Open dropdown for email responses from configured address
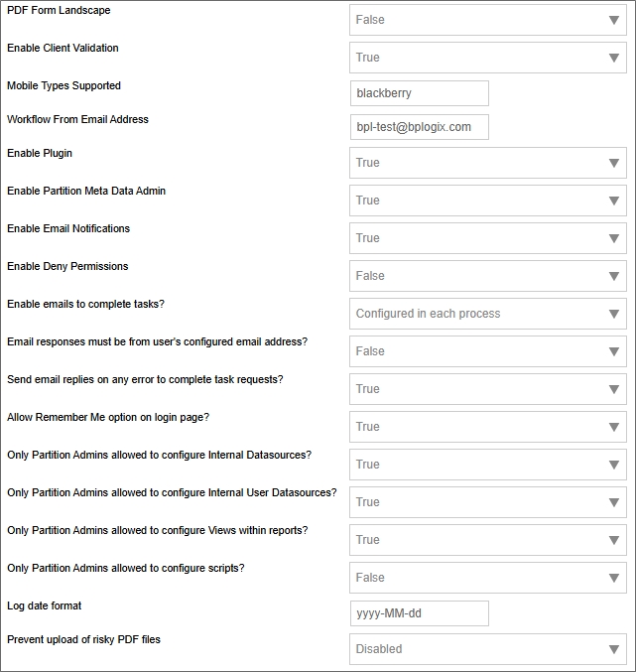 click(x=487, y=351)
